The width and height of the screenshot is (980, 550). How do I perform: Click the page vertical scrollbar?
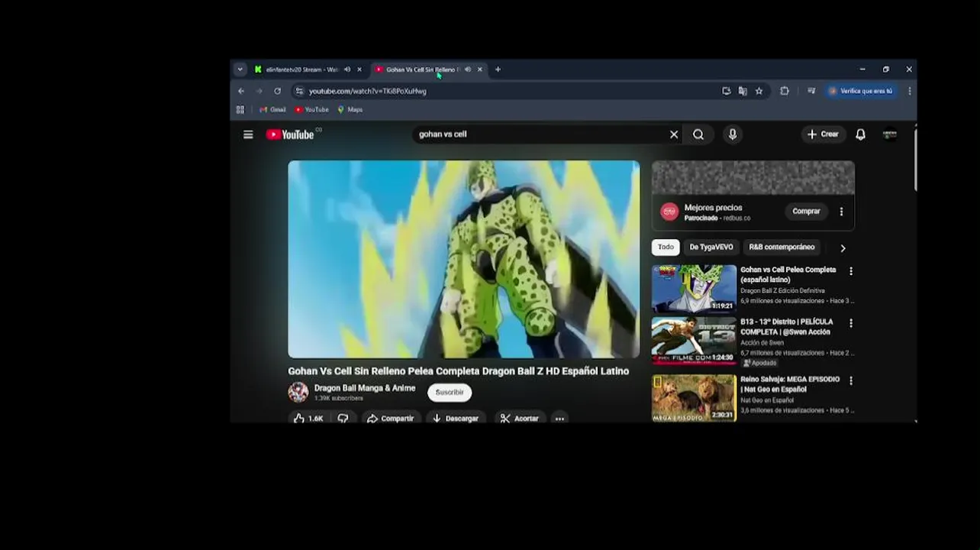pyautogui.click(x=914, y=160)
